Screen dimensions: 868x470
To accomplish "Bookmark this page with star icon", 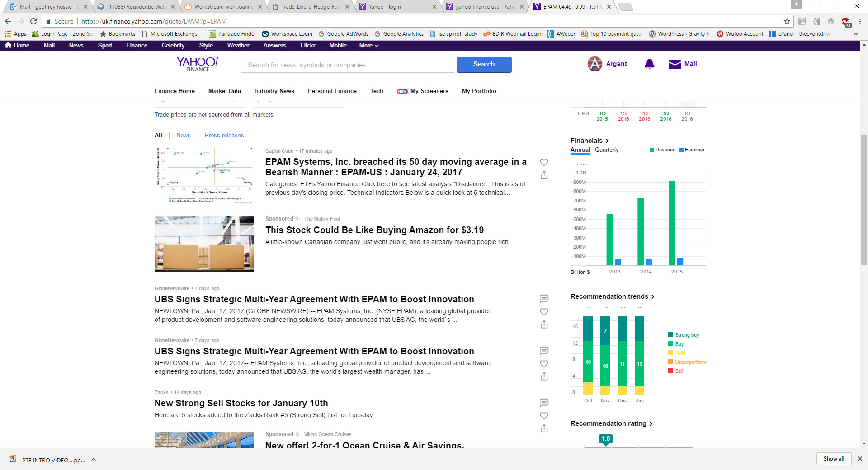I will [787, 21].
